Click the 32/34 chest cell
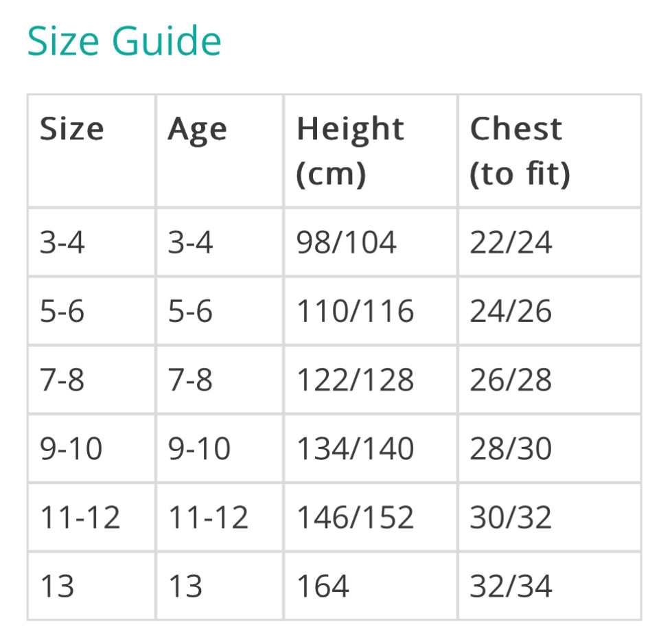Screen dimensions: 661x644 click(x=511, y=586)
